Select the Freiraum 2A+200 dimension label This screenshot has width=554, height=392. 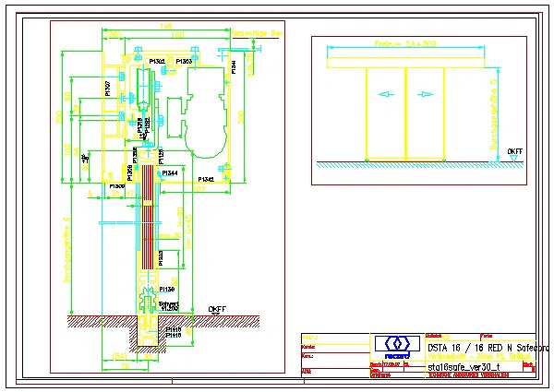(405, 43)
